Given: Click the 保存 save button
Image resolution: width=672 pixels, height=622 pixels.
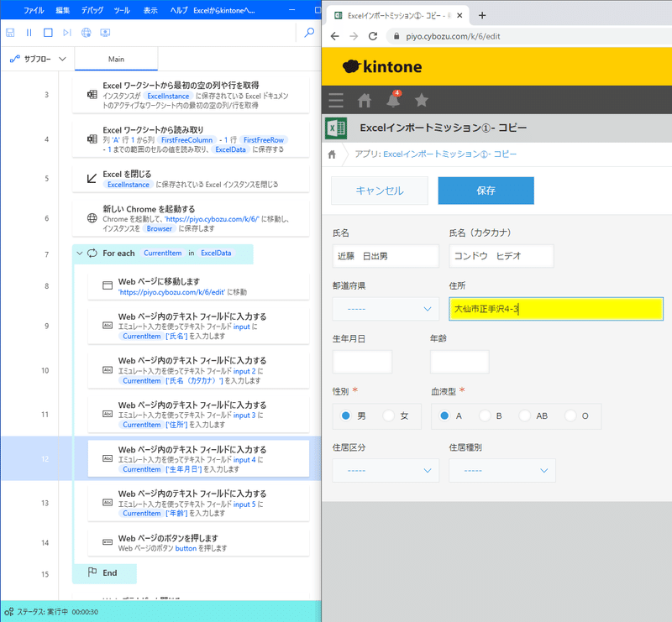Looking at the screenshot, I should tap(486, 191).
